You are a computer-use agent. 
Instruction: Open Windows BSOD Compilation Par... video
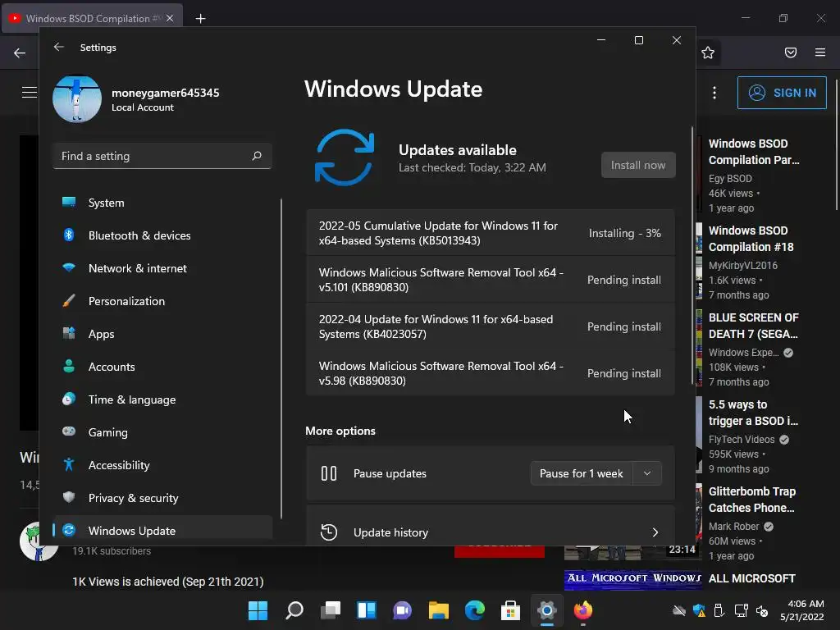(x=754, y=152)
